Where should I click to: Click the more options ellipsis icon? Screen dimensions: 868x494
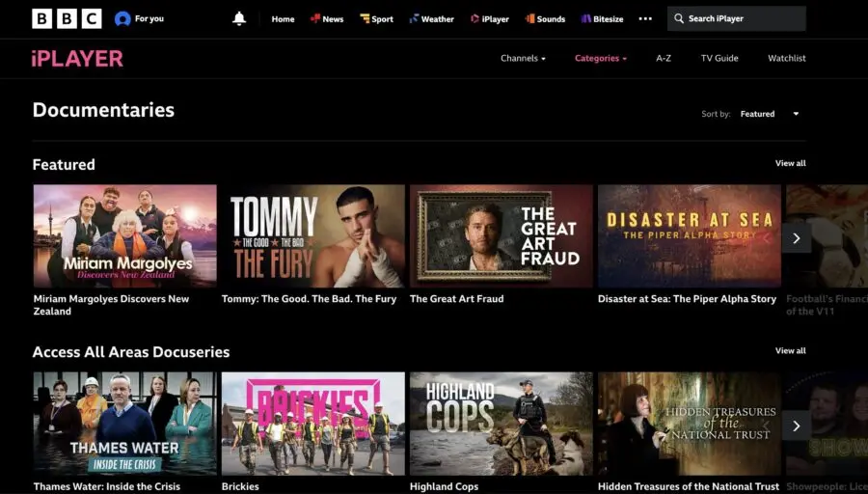645,18
